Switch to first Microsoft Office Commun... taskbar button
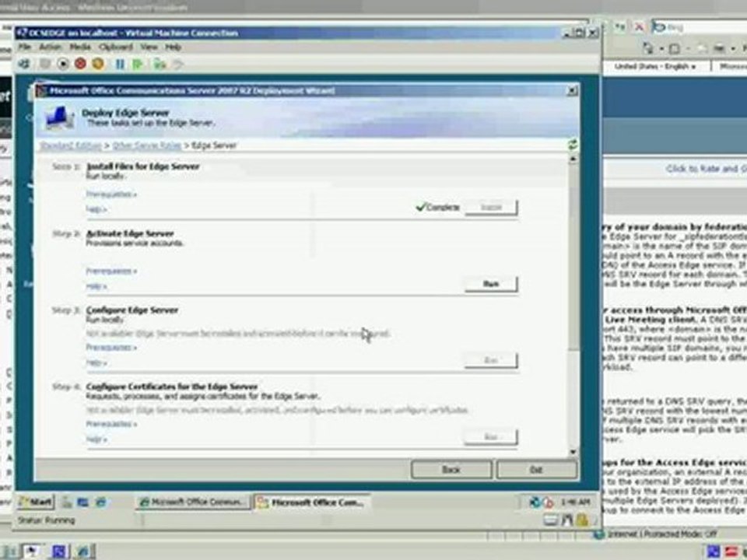The image size is (747, 560). coord(193,502)
